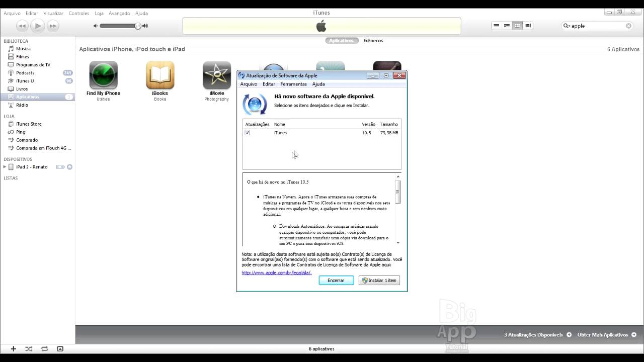Click the iMovie app icon
The image size is (644, 362).
[x=217, y=75]
